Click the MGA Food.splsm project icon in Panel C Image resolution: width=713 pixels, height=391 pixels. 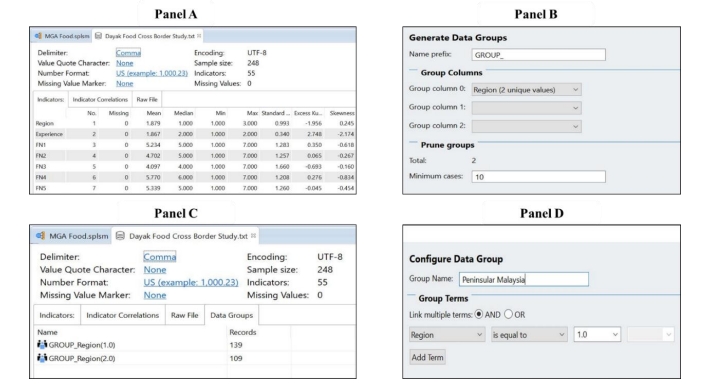click(40, 236)
